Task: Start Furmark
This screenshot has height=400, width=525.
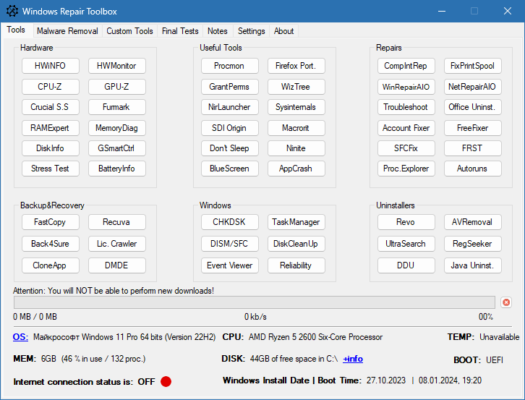Action: tap(117, 107)
